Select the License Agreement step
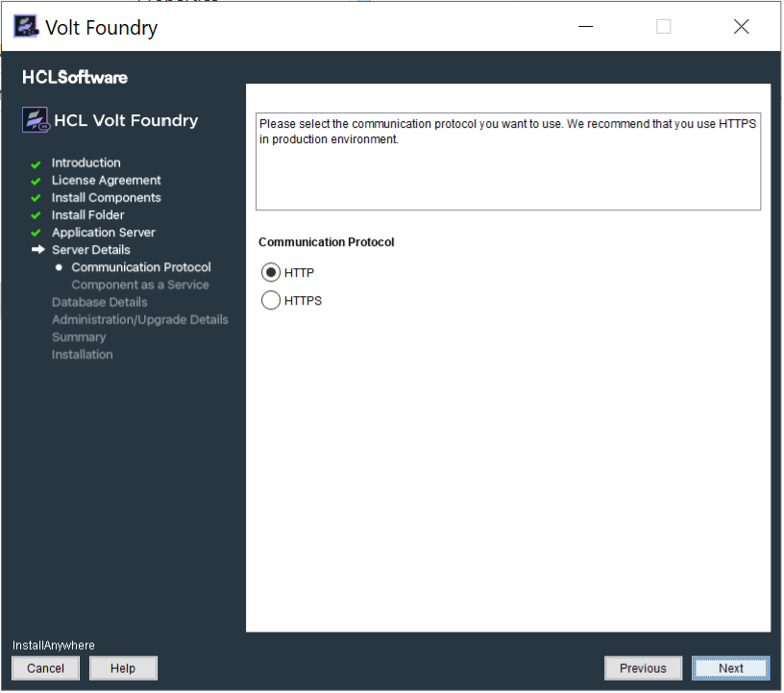This screenshot has width=784, height=693. (x=106, y=181)
